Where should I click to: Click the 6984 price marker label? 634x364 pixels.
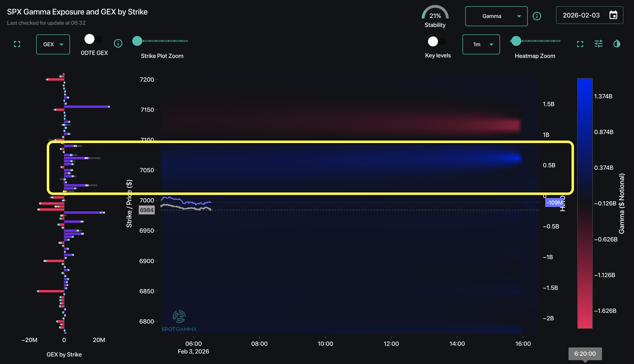[x=147, y=210]
